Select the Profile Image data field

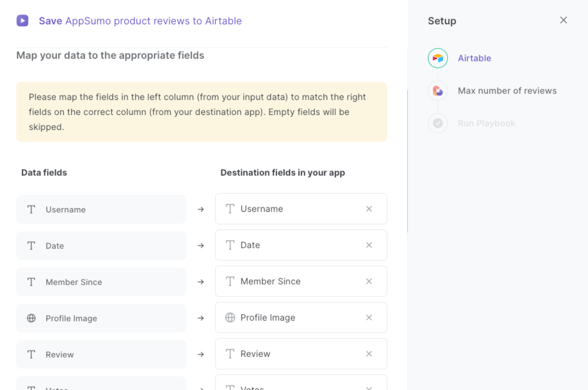[x=101, y=318]
